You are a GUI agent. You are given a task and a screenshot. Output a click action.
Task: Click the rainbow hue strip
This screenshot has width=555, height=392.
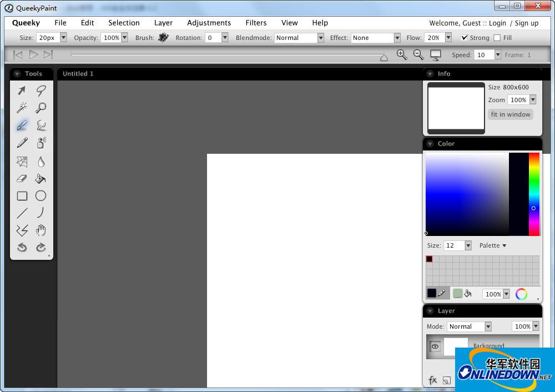pyautogui.click(x=534, y=194)
